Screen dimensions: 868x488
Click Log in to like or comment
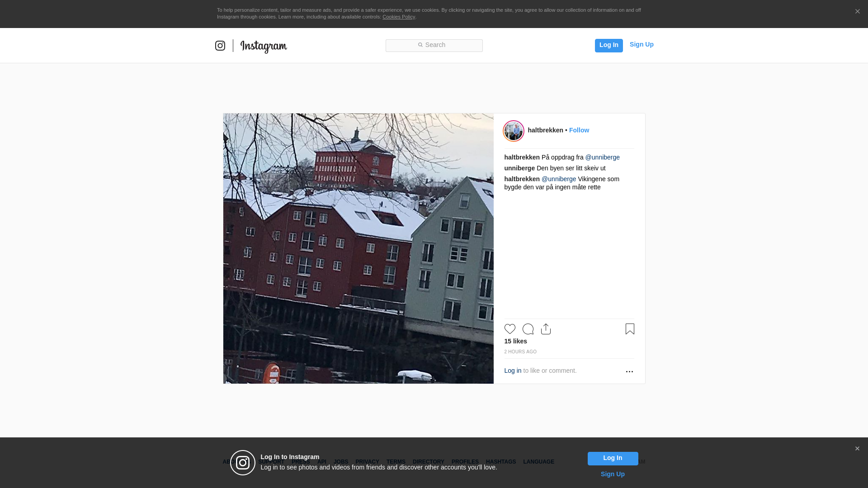(513, 371)
